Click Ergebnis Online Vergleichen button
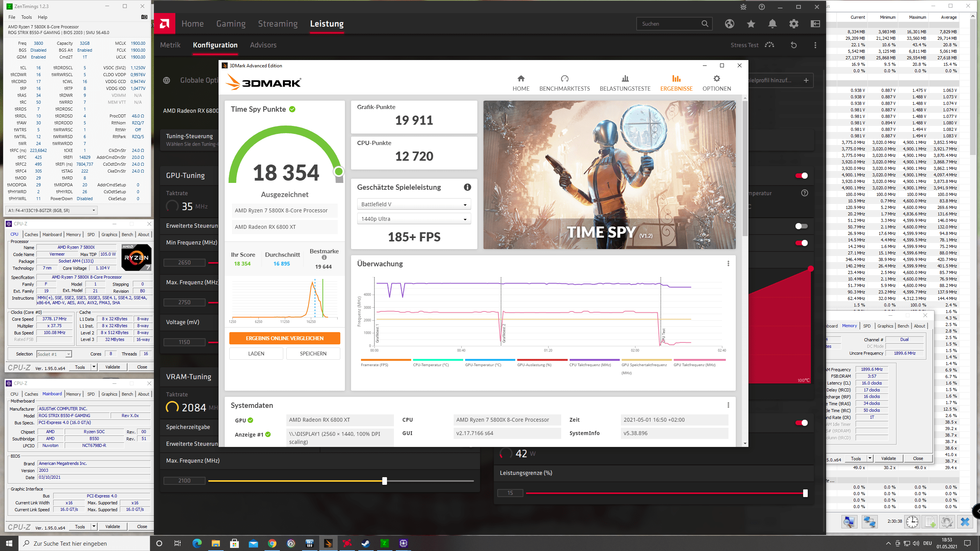The width and height of the screenshot is (980, 551). tap(284, 338)
